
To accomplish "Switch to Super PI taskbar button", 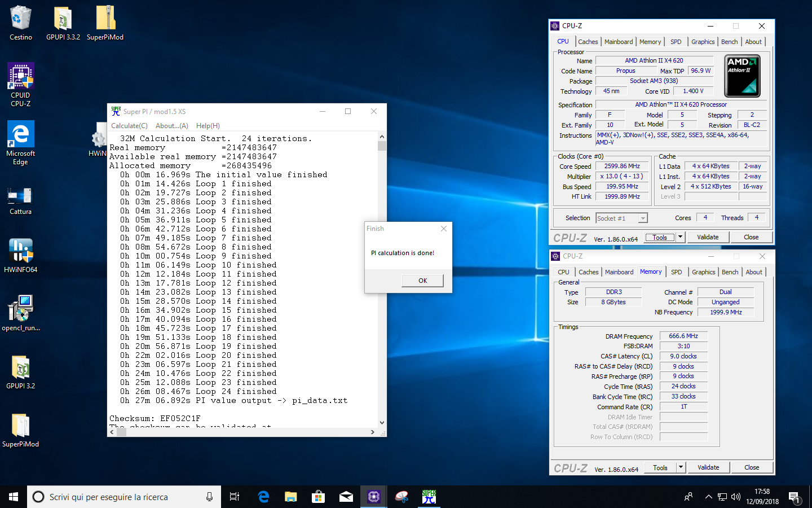I will (x=429, y=497).
